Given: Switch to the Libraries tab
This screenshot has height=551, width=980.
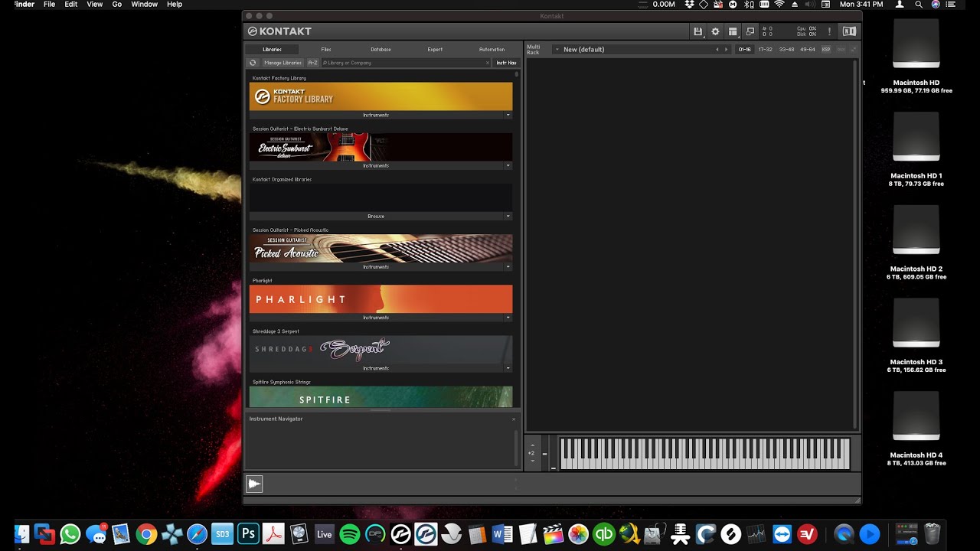Looking at the screenshot, I should click(272, 49).
